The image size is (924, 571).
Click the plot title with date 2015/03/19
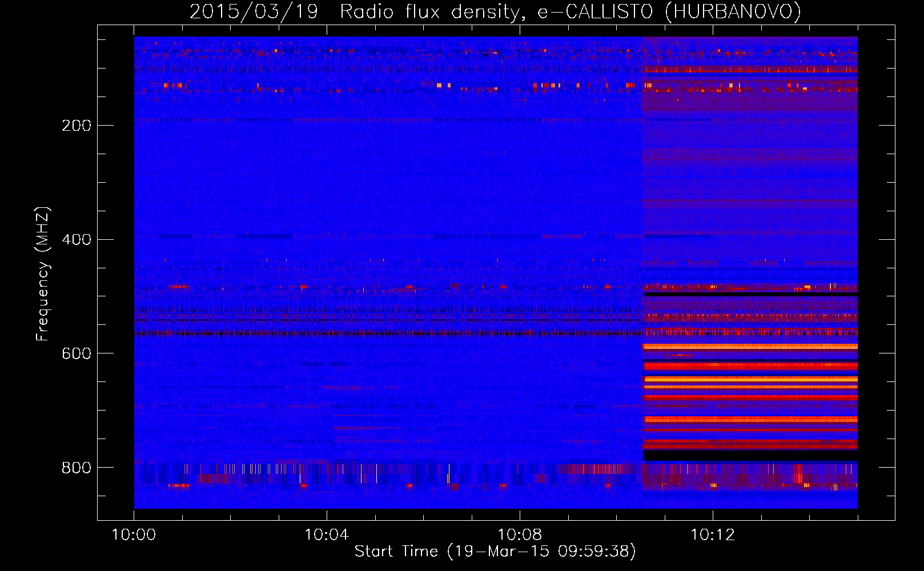(x=495, y=11)
